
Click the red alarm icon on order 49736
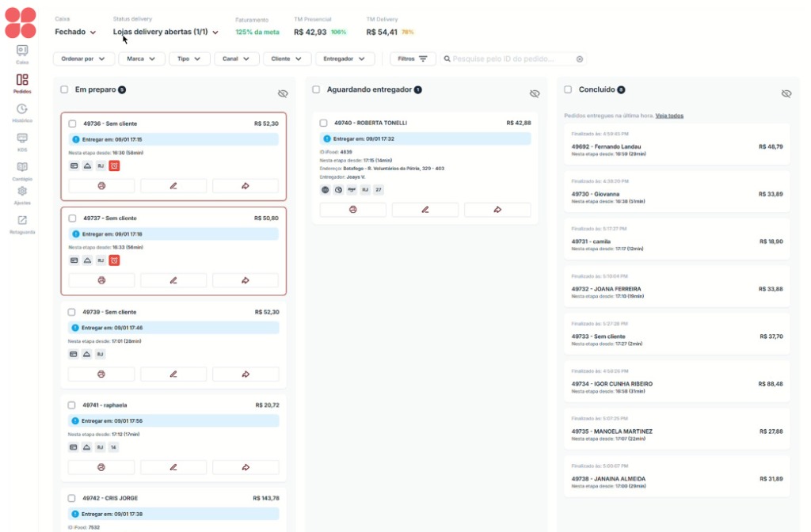pos(114,166)
